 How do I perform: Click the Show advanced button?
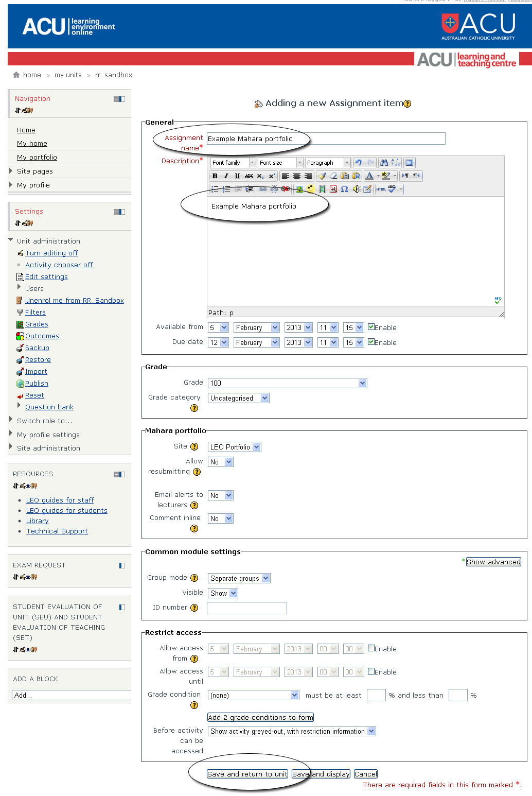pos(493,562)
